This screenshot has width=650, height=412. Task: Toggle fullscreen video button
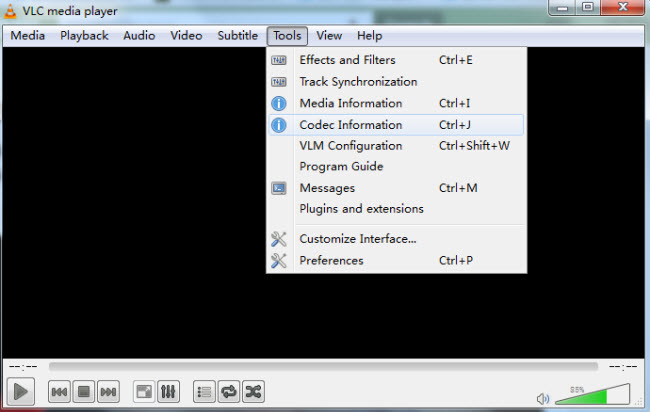[144, 392]
